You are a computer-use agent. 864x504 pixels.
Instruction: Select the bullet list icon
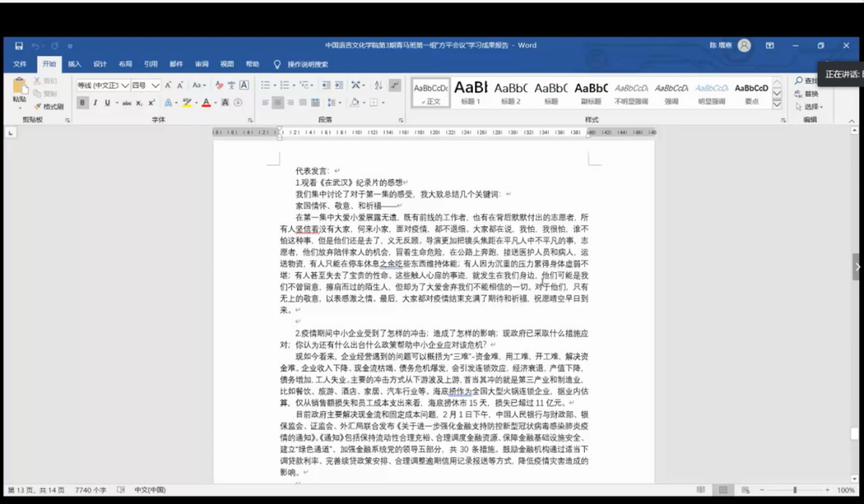(266, 85)
